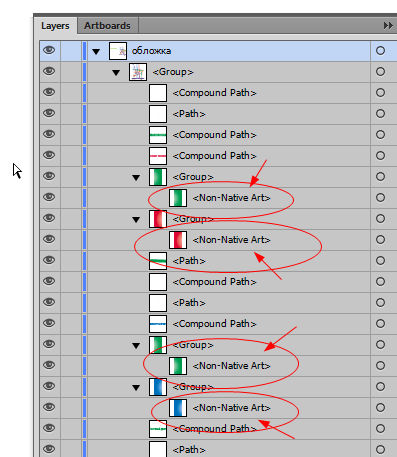Target the blue Non-Native Art circle
The height and width of the screenshot is (457, 397).
coord(380,408)
